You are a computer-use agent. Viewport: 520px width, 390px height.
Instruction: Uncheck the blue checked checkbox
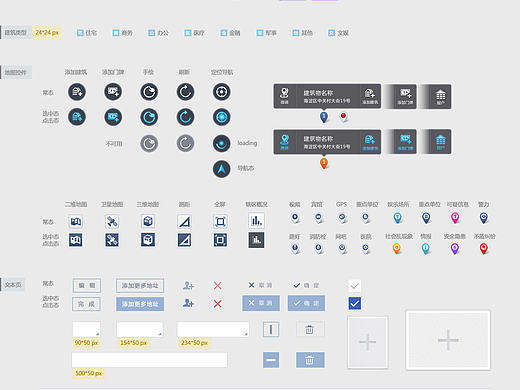tap(355, 303)
